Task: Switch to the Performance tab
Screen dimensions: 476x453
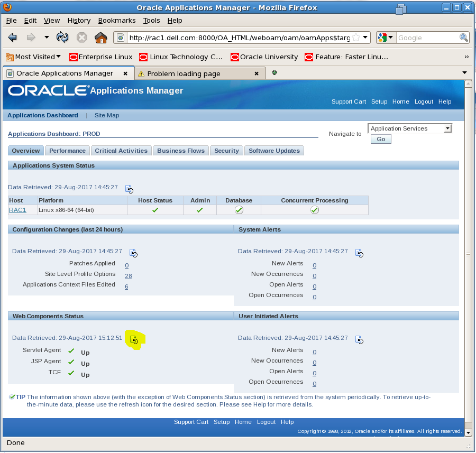Action: pyautogui.click(x=67, y=151)
